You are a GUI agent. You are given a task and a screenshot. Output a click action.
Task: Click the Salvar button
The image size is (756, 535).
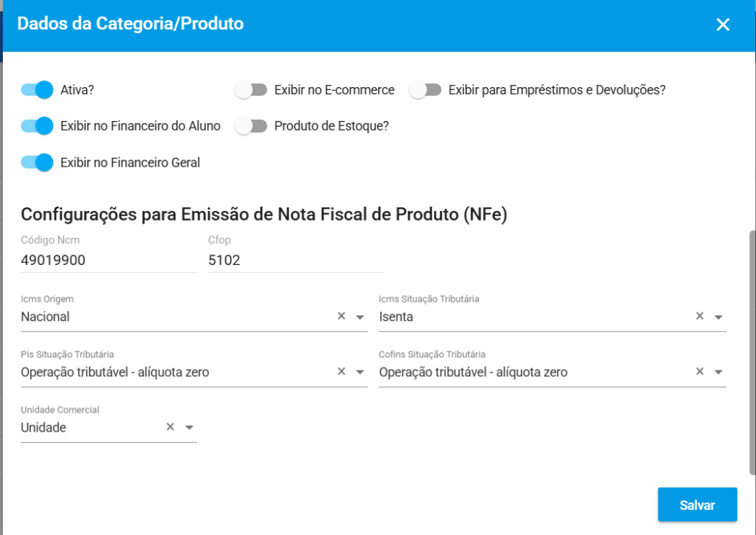pos(697,505)
